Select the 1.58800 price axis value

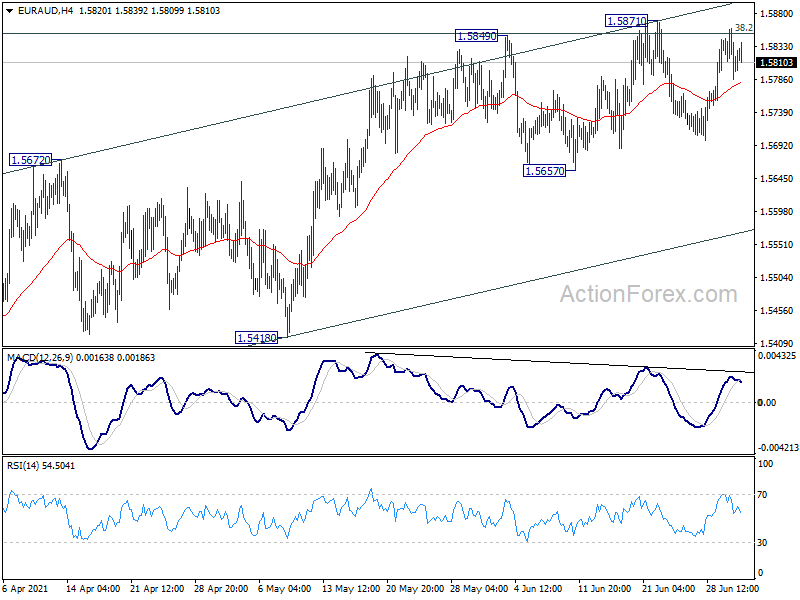click(x=777, y=14)
